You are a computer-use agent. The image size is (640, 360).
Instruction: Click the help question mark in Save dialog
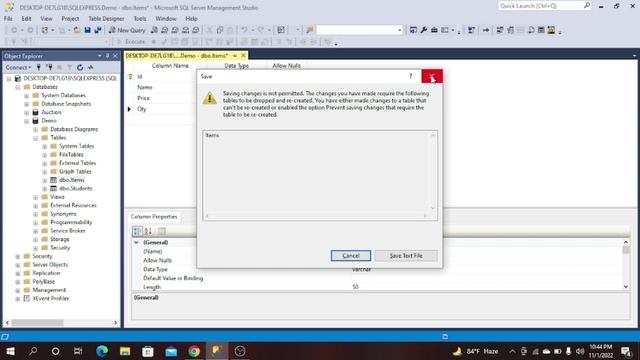(x=411, y=76)
